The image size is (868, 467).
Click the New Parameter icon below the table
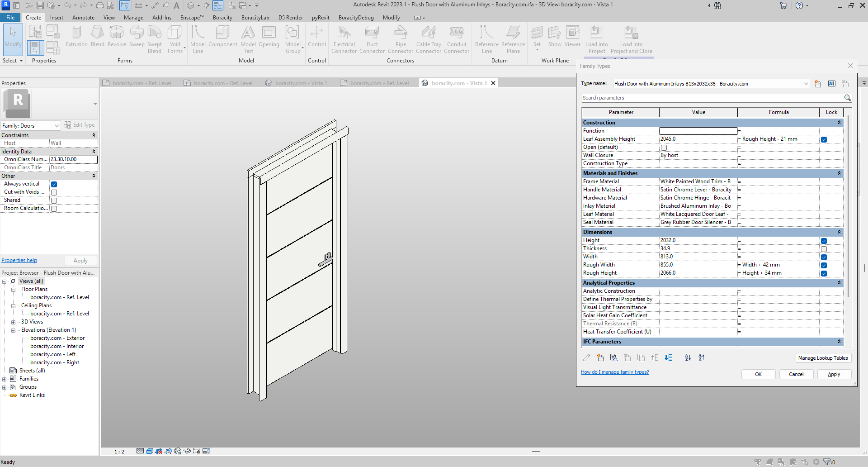tap(600, 357)
